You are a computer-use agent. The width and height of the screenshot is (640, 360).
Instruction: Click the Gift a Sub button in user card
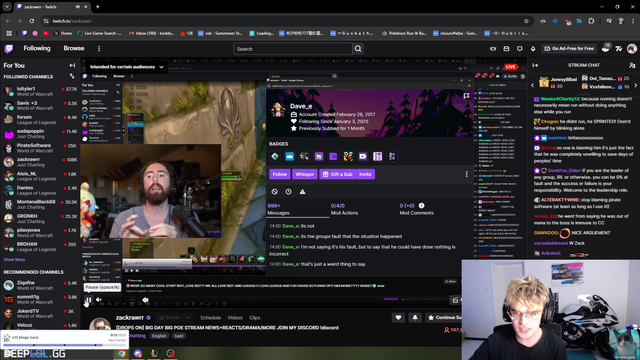[x=338, y=174]
